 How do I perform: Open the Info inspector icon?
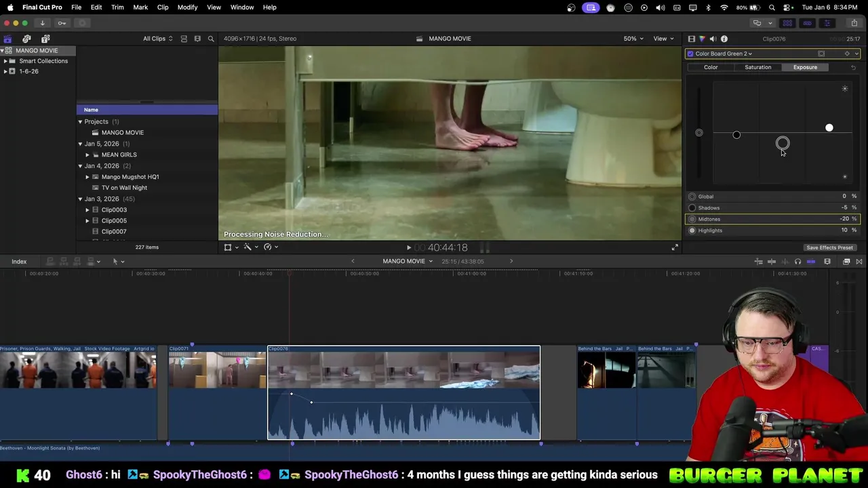click(724, 39)
